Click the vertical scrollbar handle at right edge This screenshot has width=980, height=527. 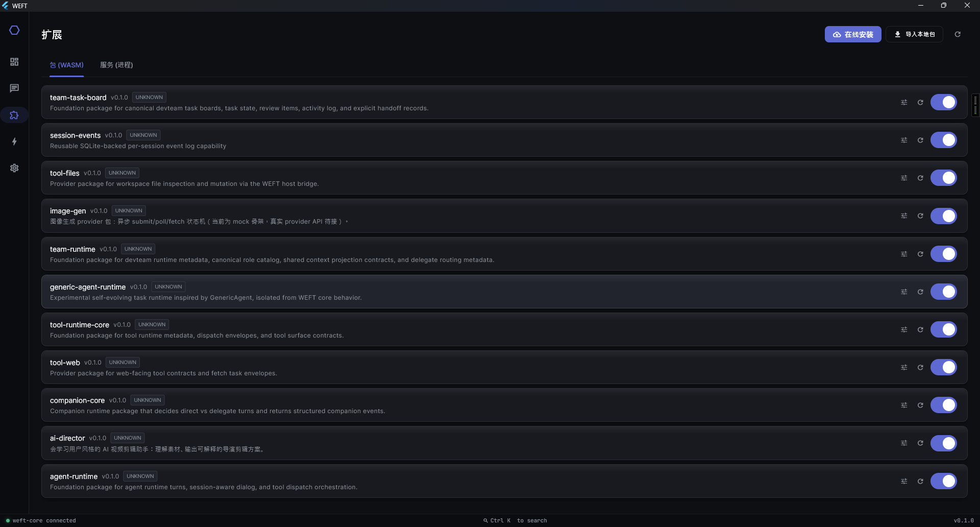[x=975, y=105]
